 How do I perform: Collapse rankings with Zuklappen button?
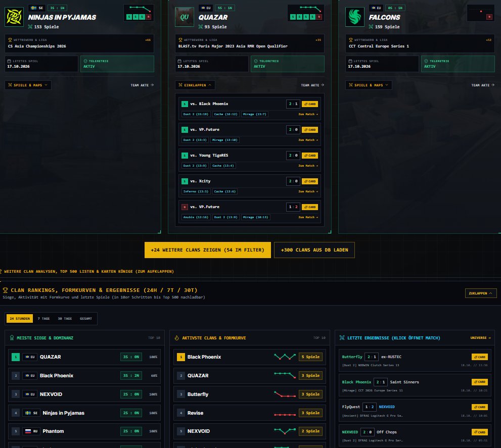(x=481, y=293)
